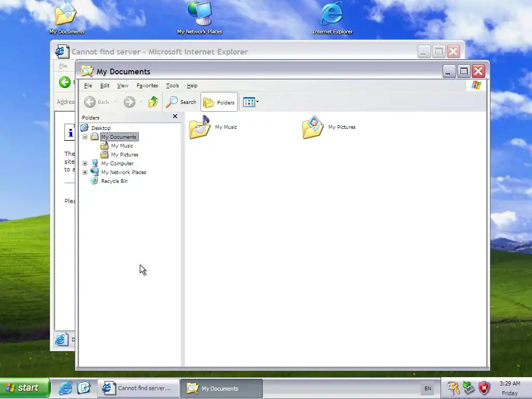Click the Back button in My Documents

[x=97, y=102]
